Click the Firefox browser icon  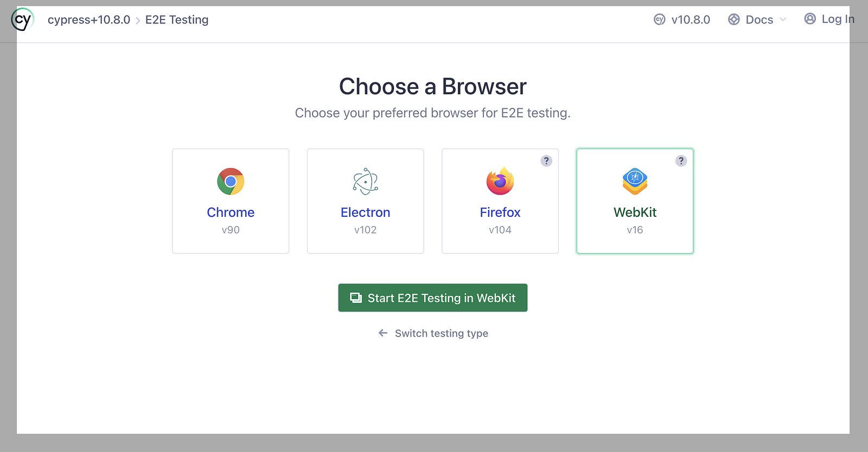[500, 182]
